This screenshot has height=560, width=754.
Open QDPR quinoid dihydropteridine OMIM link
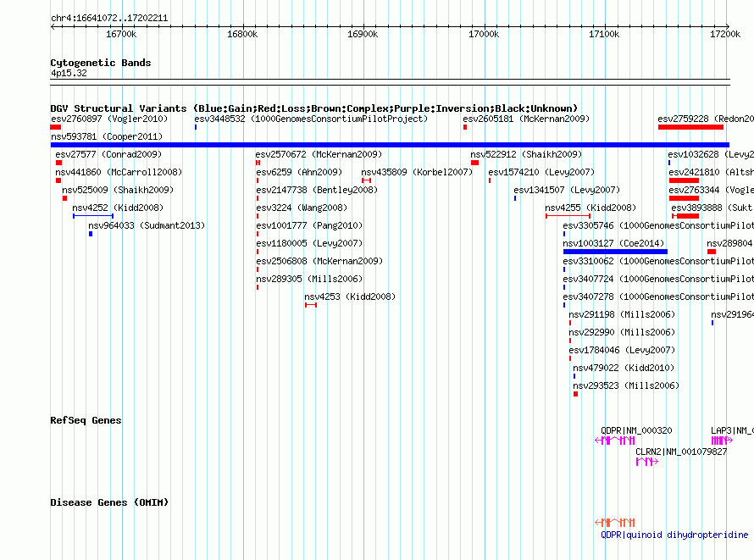click(x=674, y=535)
